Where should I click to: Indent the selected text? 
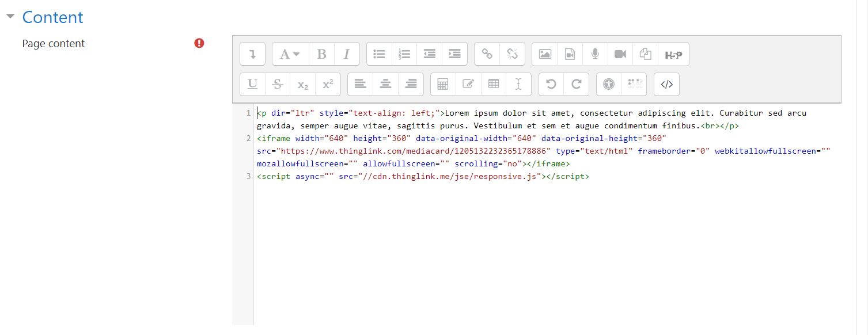454,54
